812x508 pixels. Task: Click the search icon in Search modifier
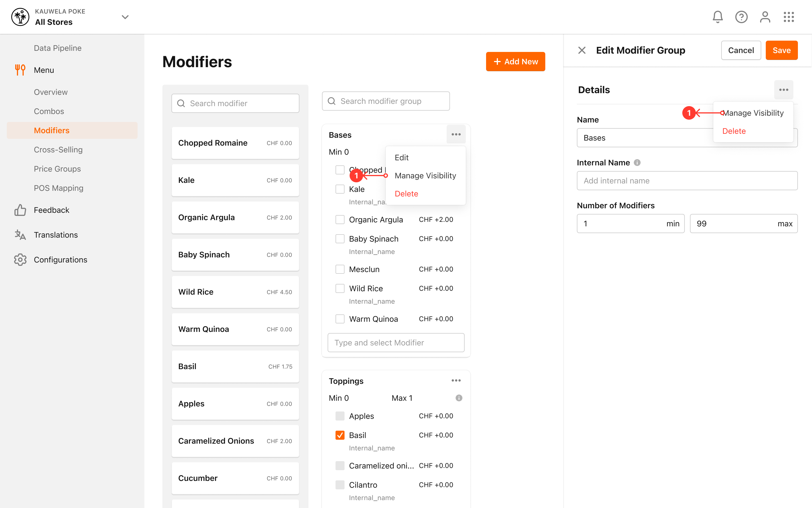point(181,103)
